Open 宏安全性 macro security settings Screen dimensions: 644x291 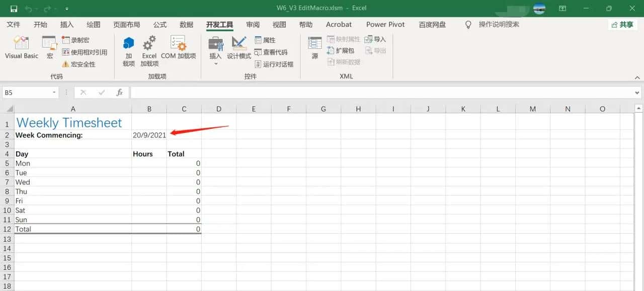(78, 64)
